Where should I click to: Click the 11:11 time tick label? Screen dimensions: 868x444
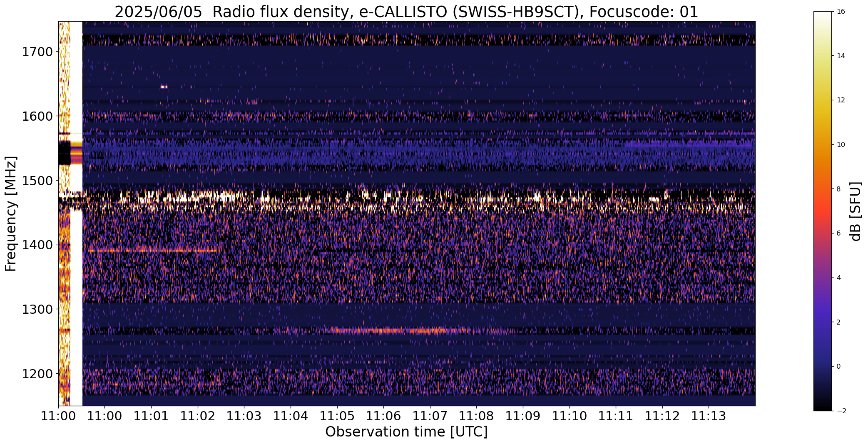click(616, 416)
